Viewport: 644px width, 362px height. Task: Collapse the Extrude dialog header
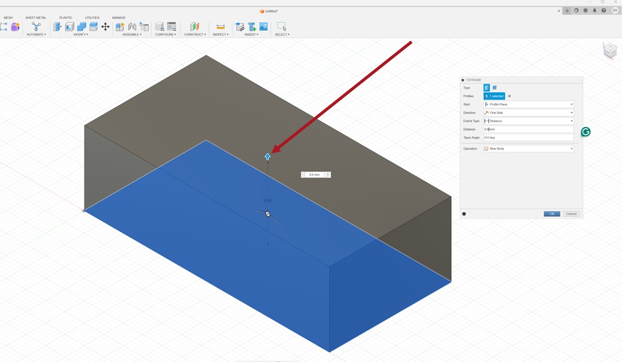(x=463, y=80)
